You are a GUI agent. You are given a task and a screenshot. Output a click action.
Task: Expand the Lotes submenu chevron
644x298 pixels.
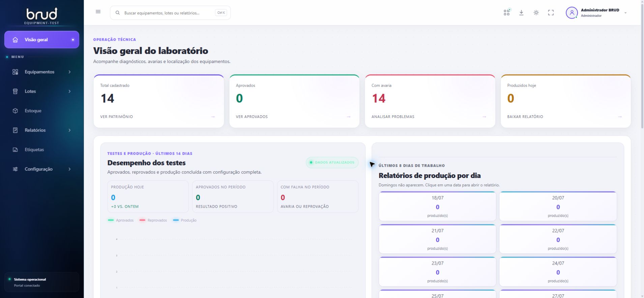[69, 91]
